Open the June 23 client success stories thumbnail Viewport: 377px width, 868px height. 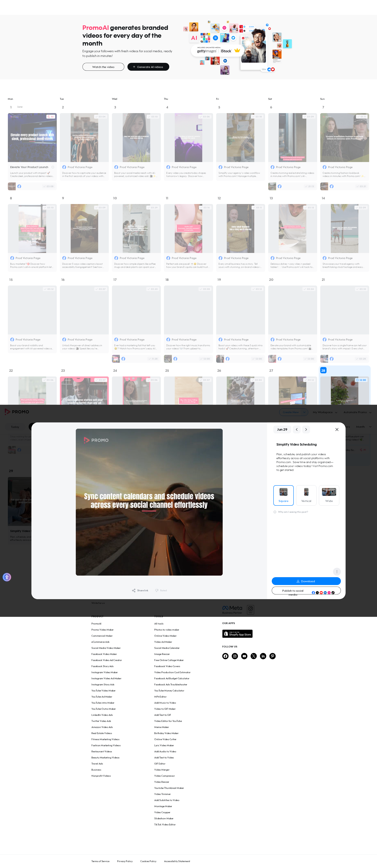point(84,391)
